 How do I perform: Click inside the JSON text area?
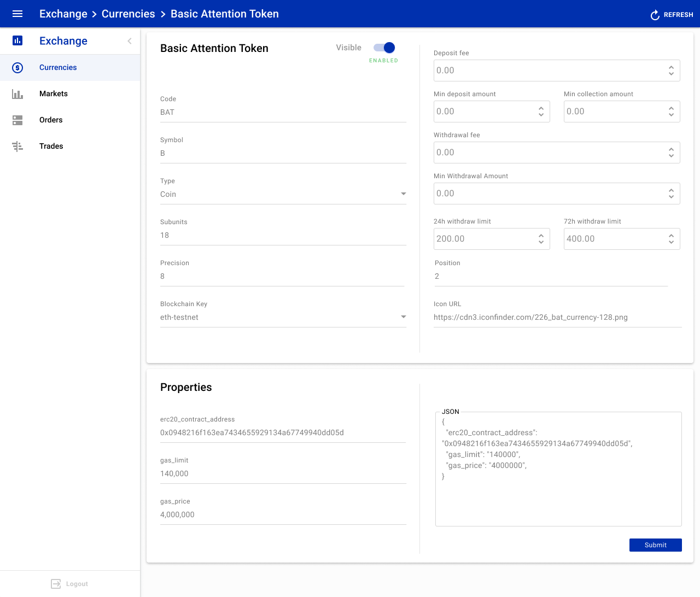(558, 470)
